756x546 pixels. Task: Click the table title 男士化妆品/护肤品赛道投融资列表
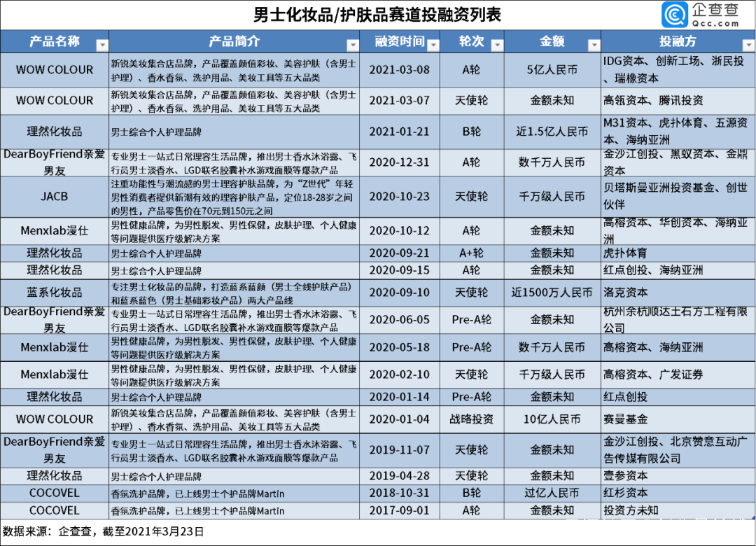(x=377, y=15)
